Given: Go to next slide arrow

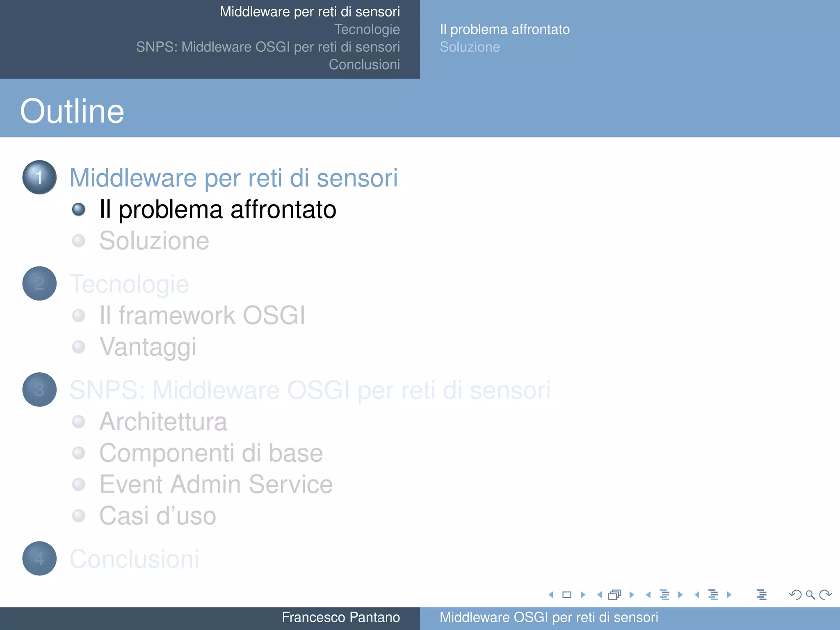Looking at the screenshot, I should (x=583, y=595).
